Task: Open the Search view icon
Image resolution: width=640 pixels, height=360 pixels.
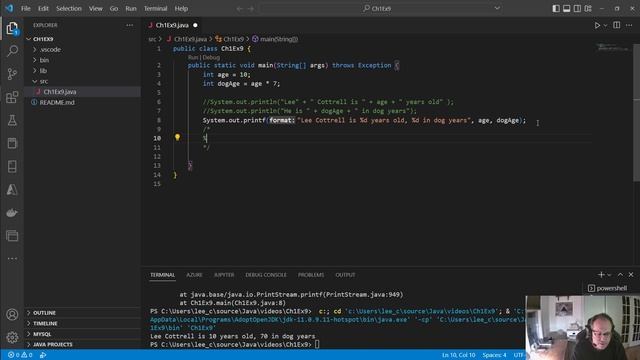Action: [12, 51]
